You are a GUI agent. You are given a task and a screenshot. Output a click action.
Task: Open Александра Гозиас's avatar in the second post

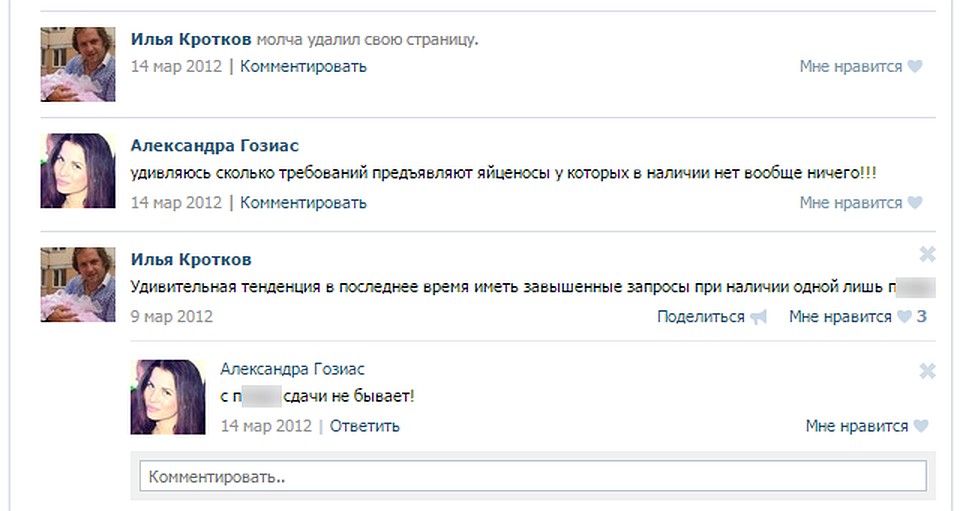click(78, 171)
